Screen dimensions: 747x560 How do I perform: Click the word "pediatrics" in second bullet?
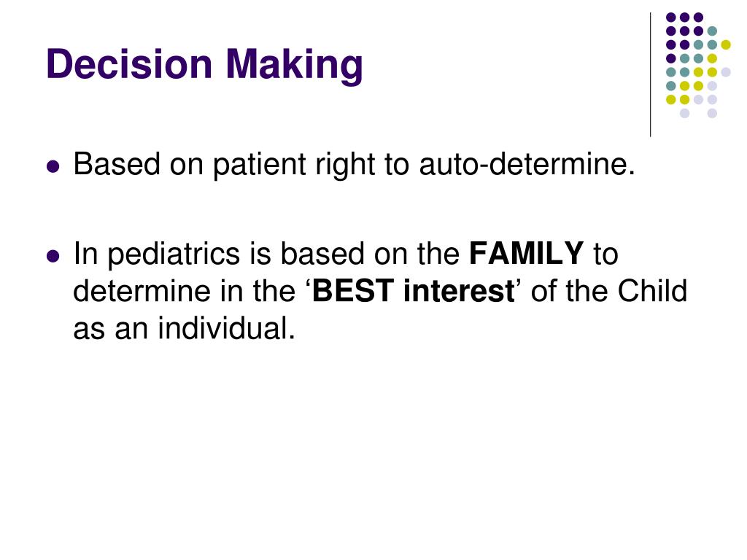174,254
